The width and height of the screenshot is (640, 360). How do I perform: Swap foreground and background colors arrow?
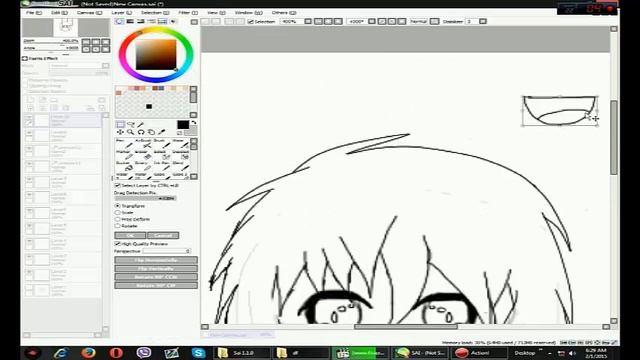[x=194, y=122]
